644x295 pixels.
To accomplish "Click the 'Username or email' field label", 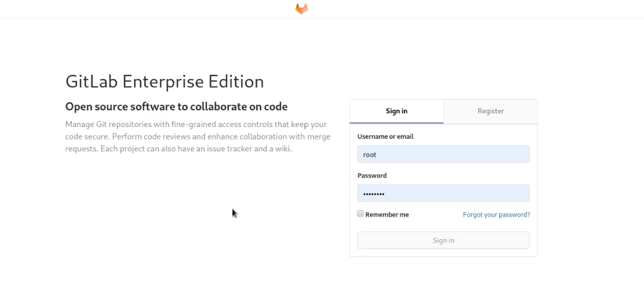I will click(x=385, y=137).
